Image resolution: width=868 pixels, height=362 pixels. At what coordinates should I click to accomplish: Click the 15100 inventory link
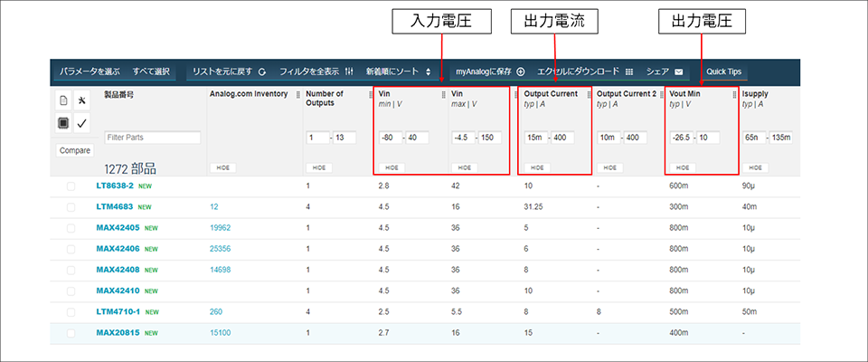[221, 333]
